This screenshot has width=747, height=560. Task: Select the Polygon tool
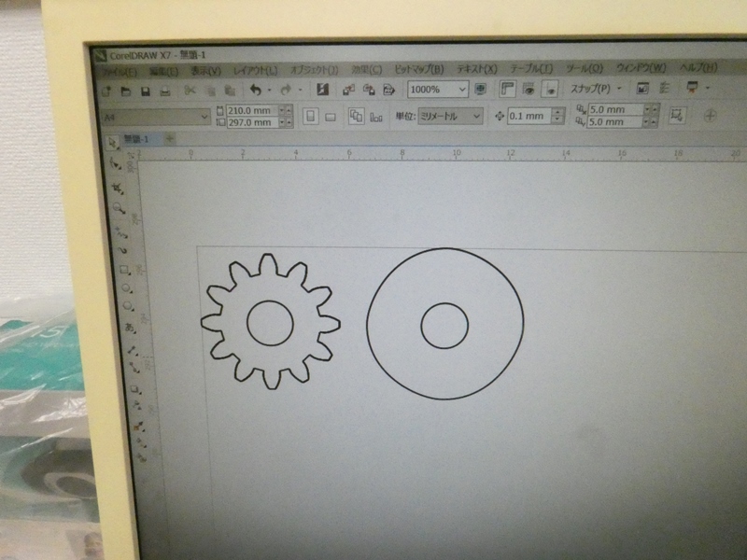click(x=128, y=306)
